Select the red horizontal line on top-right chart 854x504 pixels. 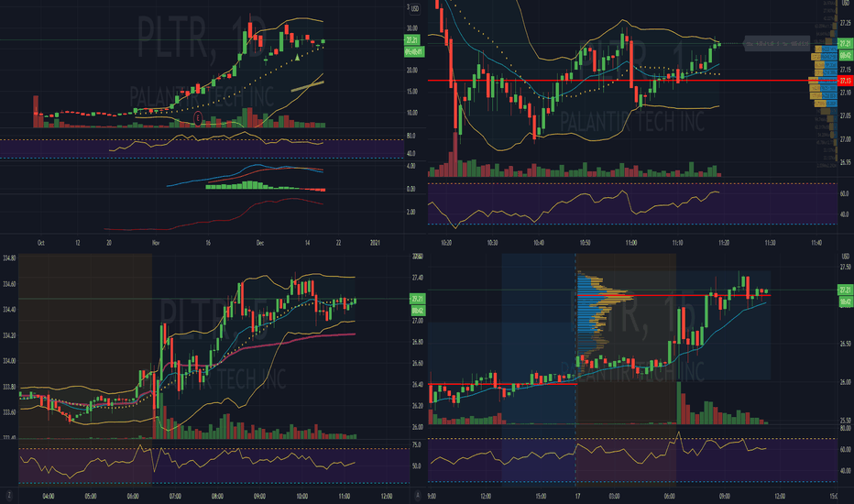tap(631, 81)
